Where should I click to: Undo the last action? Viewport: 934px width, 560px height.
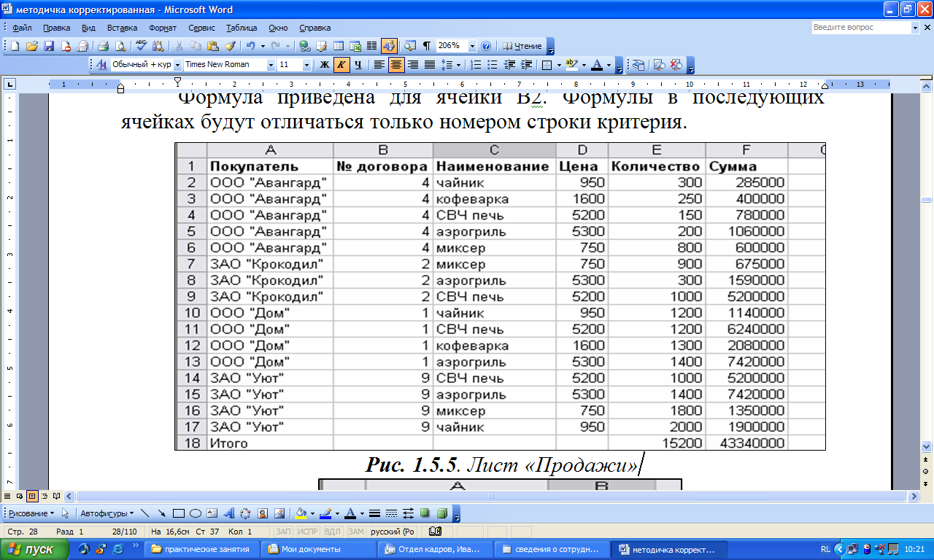pyautogui.click(x=250, y=46)
